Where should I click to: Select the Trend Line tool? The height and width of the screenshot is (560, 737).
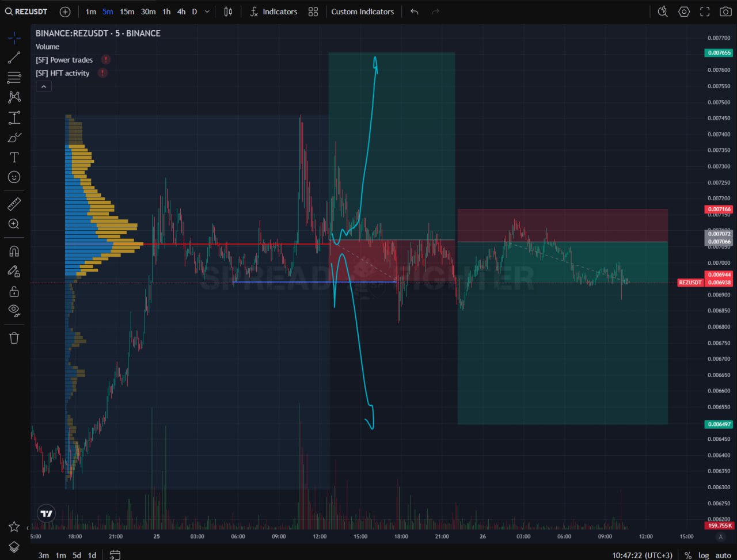[14, 57]
